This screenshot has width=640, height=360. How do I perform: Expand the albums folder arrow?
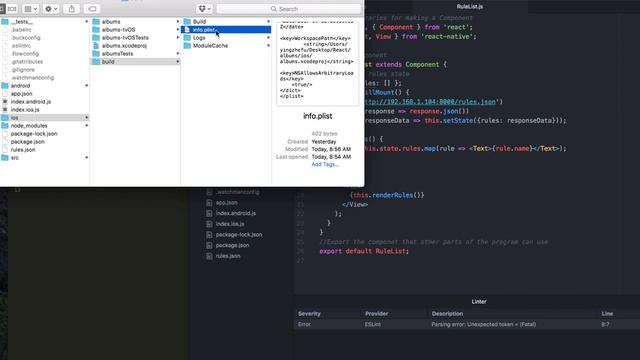pos(178,22)
